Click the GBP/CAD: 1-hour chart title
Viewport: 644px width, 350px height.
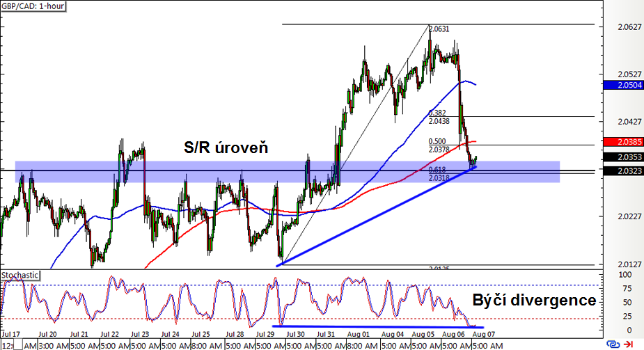pyautogui.click(x=33, y=6)
